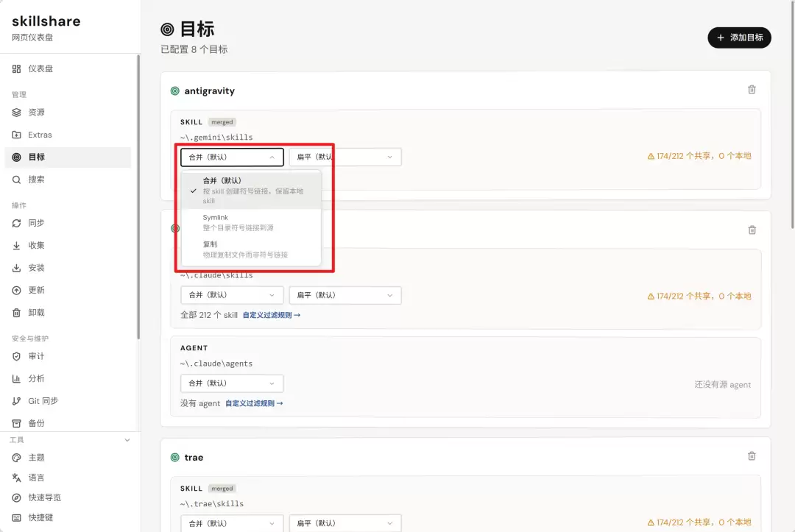This screenshot has width=795, height=532.
Task: Open 自定义过滤规则 link under 全部 212 个 skill
Action: tap(271, 315)
